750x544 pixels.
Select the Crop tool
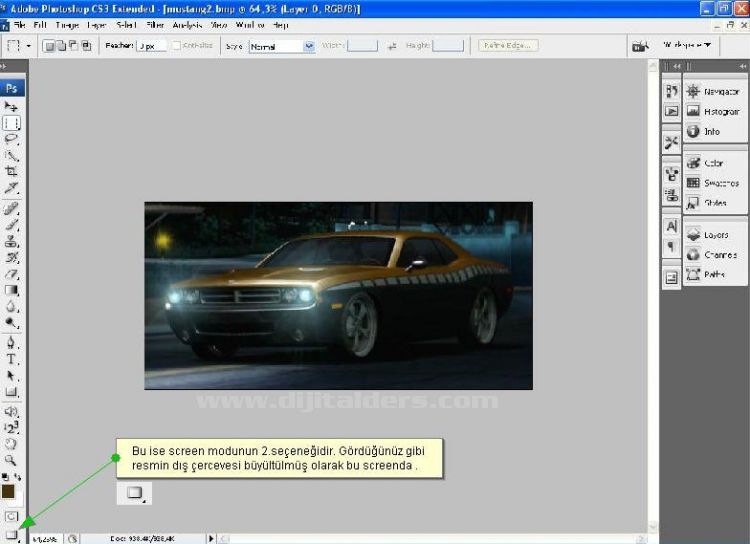(11, 171)
